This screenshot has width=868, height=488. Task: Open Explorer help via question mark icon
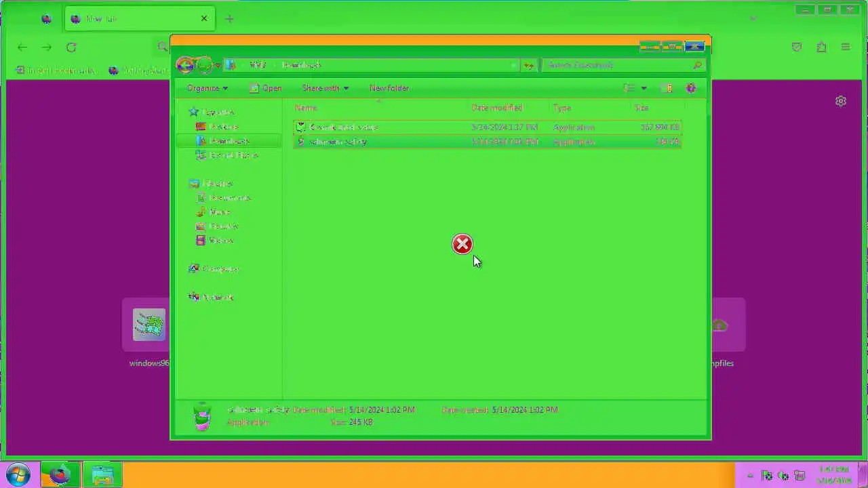click(x=691, y=88)
